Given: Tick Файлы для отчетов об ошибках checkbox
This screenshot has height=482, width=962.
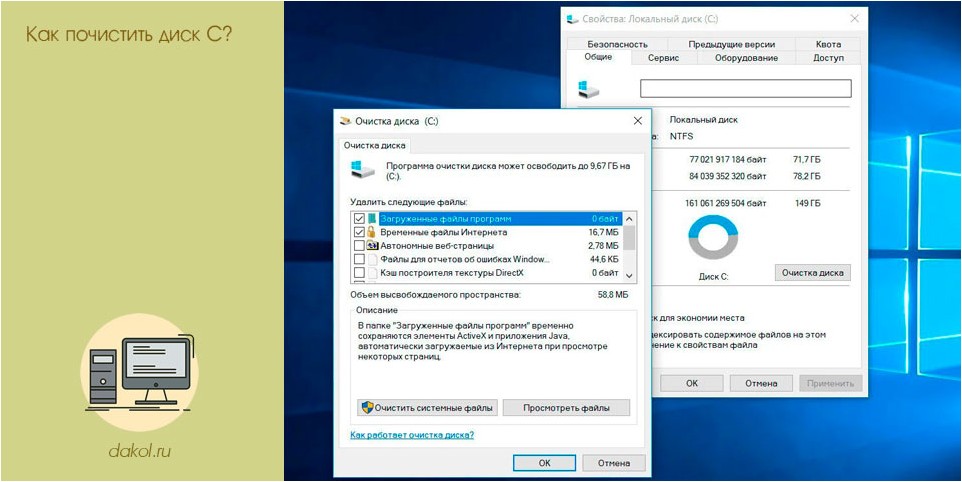Looking at the screenshot, I should click(x=360, y=259).
